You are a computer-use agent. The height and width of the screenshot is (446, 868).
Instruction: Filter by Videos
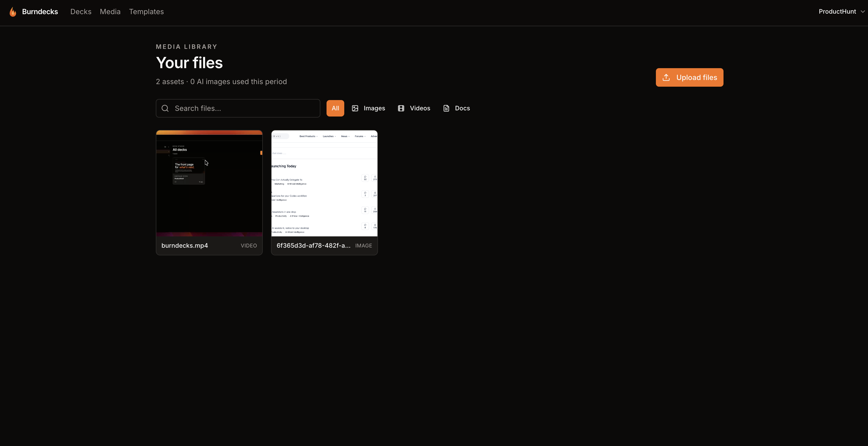pyautogui.click(x=414, y=108)
